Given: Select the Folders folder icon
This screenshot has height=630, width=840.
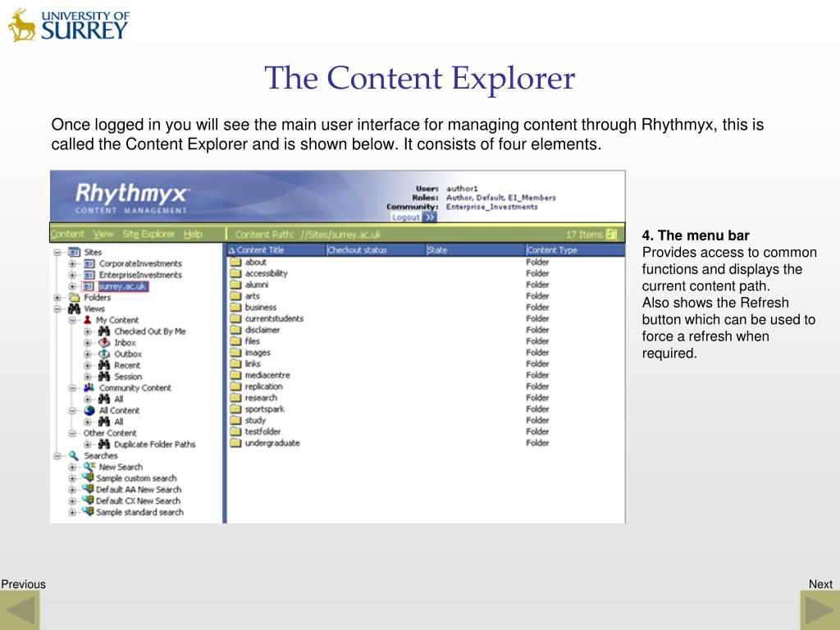Looking at the screenshot, I should (x=74, y=297).
